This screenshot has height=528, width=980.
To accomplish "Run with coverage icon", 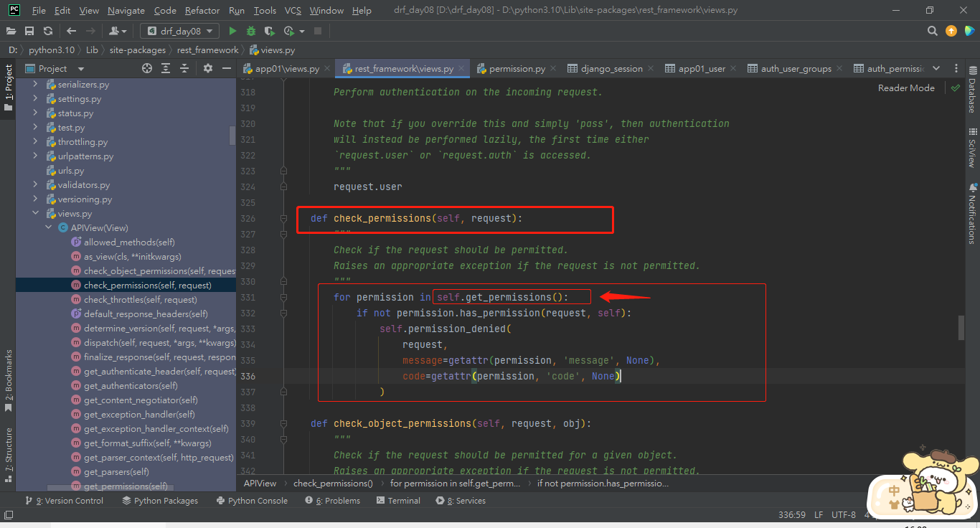I will pos(270,31).
